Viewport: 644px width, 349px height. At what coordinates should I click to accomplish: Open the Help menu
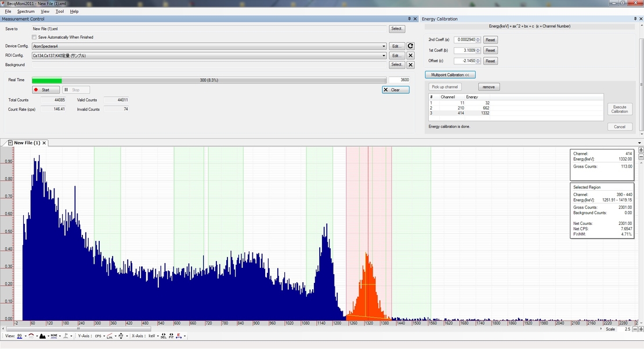tap(74, 12)
